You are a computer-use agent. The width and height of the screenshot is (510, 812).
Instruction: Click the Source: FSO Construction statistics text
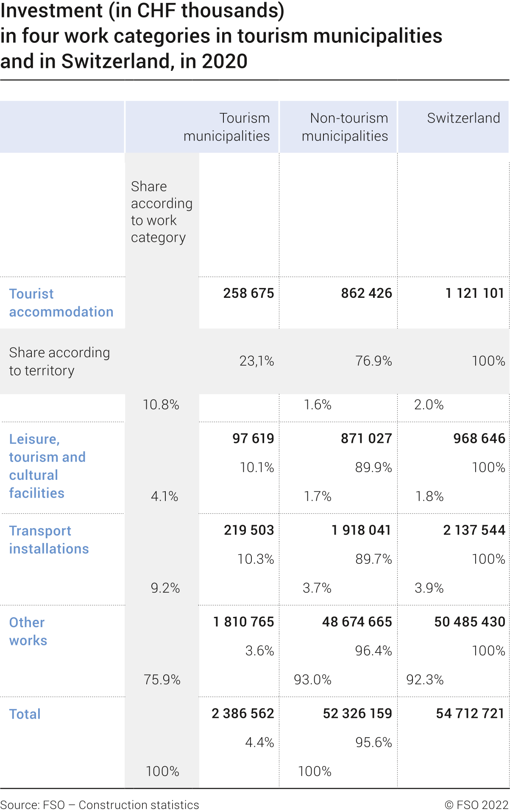100,805
